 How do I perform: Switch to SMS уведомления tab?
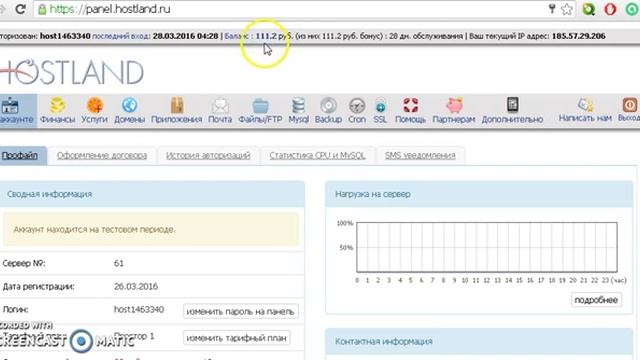(420, 156)
